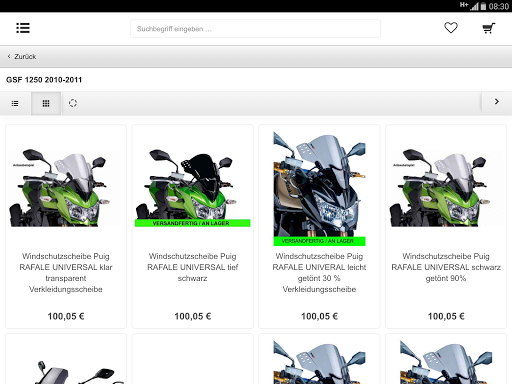Switch to grid view layout

pos(46,103)
